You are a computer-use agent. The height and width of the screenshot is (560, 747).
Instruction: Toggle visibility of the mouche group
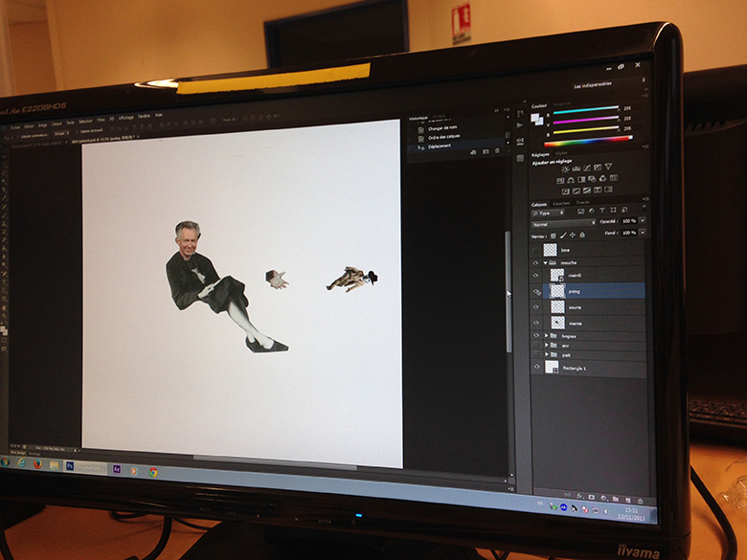pos(536,261)
